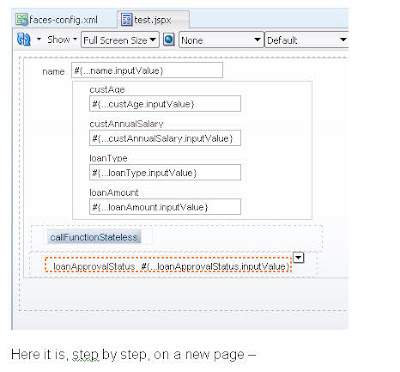Screen dimensions: 400x372
Task: Click the loanType input field
Action: [x=165, y=173]
